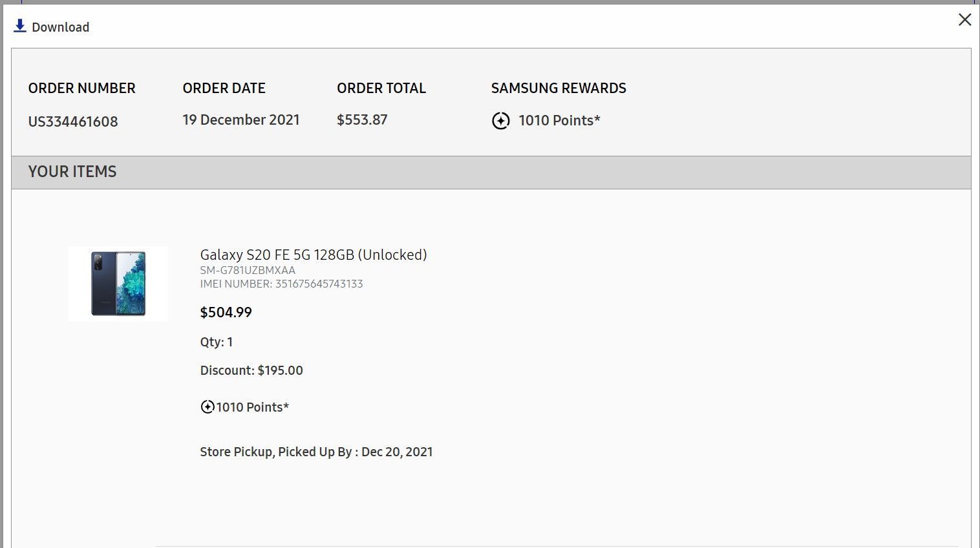980x548 pixels.
Task: Click the SAMSUNG REWARDS heading
Action: point(559,89)
